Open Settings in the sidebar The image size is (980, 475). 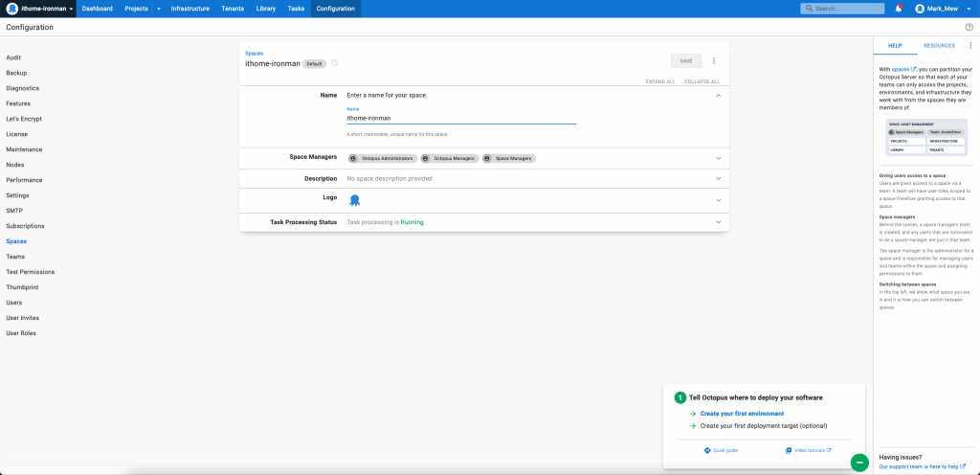click(x=17, y=195)
